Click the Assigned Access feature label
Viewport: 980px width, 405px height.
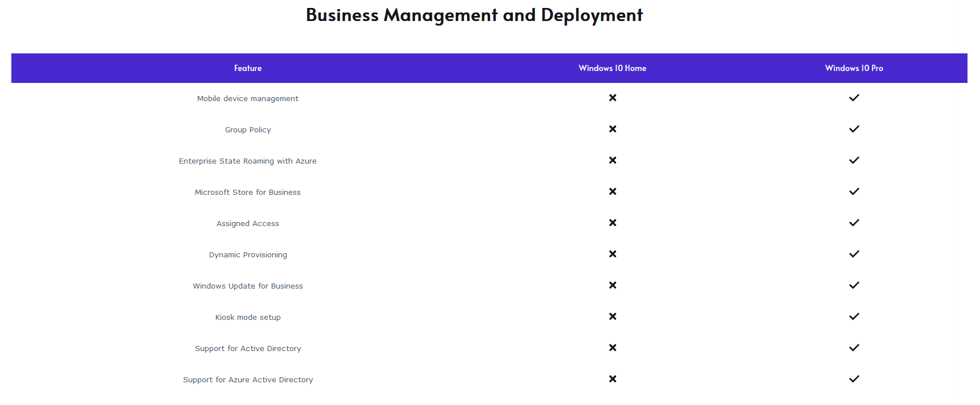[248, 224]
